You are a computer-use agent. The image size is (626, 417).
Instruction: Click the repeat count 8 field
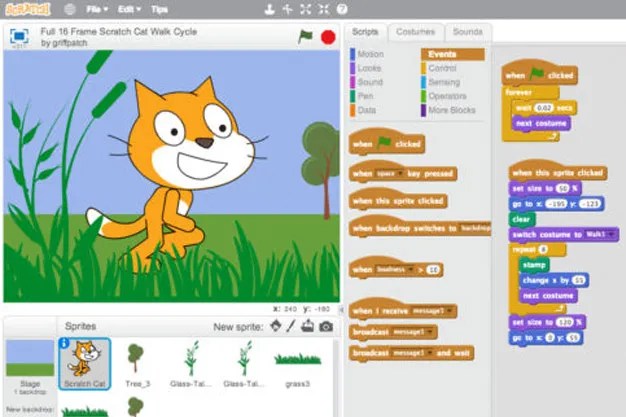(x=543, y=250)
